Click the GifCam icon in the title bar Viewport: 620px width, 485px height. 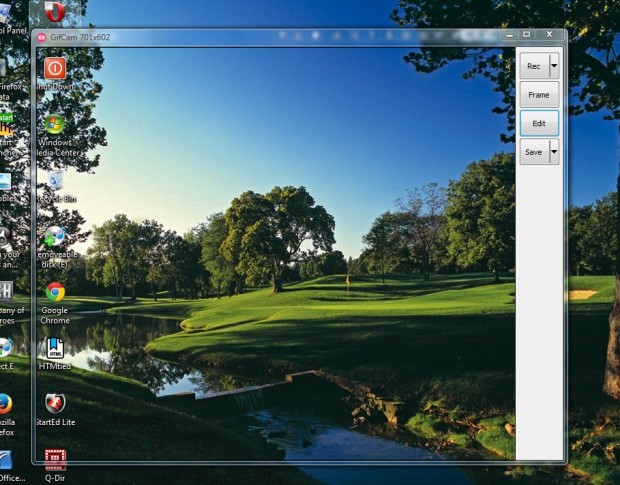tap(42, 37)
